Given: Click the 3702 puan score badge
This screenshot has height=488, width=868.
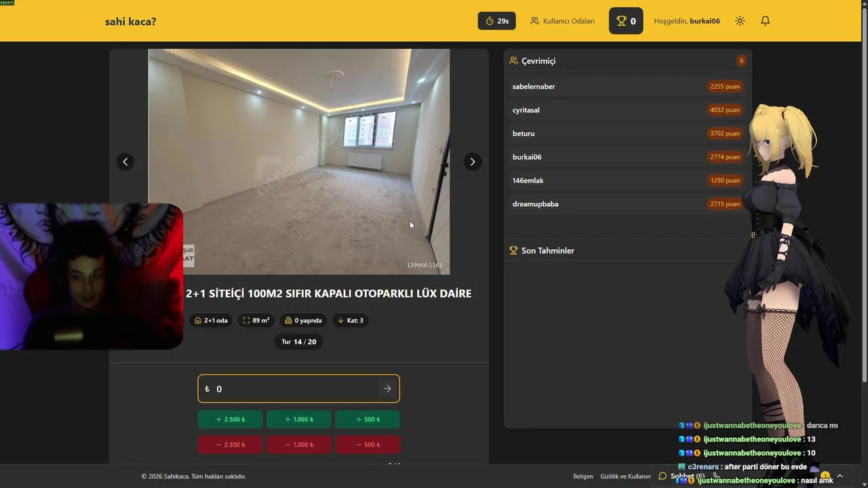Looking at the screenshot, I should coord(724,134).
